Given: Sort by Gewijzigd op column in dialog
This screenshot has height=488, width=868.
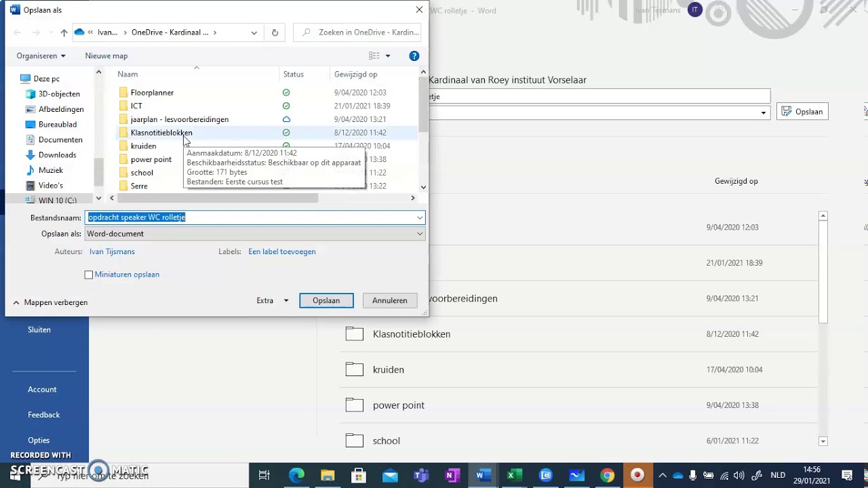Looking at the screenshot, I should pyautogui.click(x=356, y=74).
